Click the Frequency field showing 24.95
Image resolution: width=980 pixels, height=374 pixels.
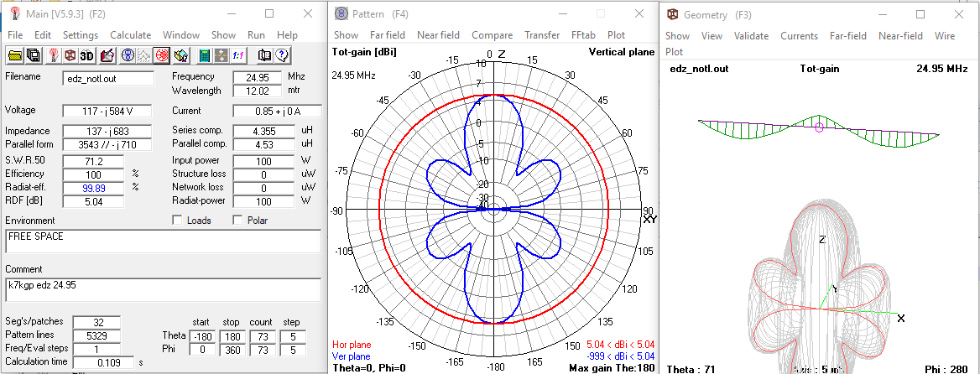click(x=257, y=77)
